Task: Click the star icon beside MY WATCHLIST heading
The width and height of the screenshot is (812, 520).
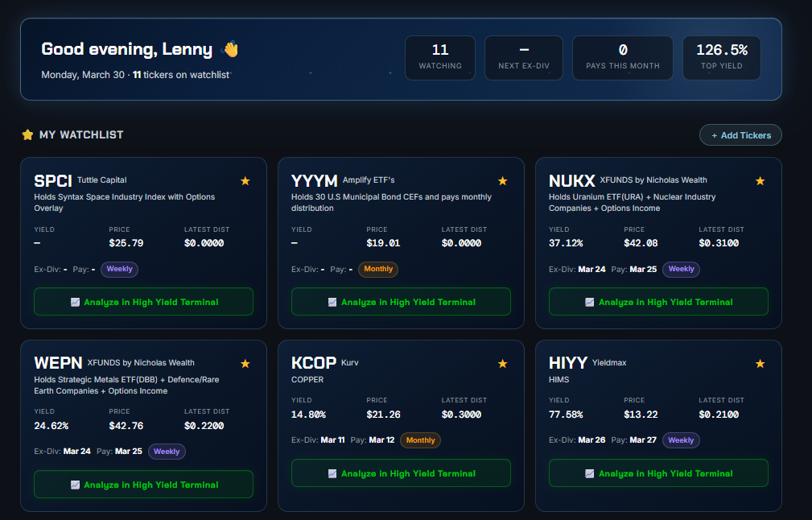Action: click(28, 134)
